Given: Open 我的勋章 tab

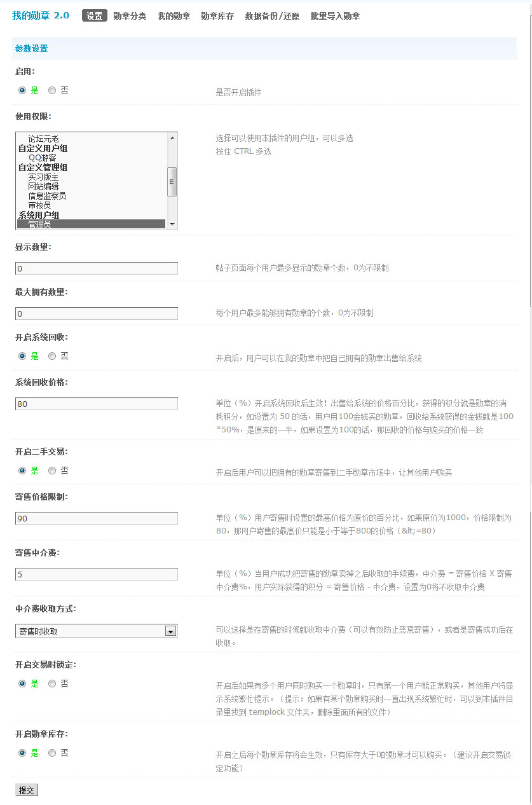Looking at the screenshot, I should pos(174,16).
